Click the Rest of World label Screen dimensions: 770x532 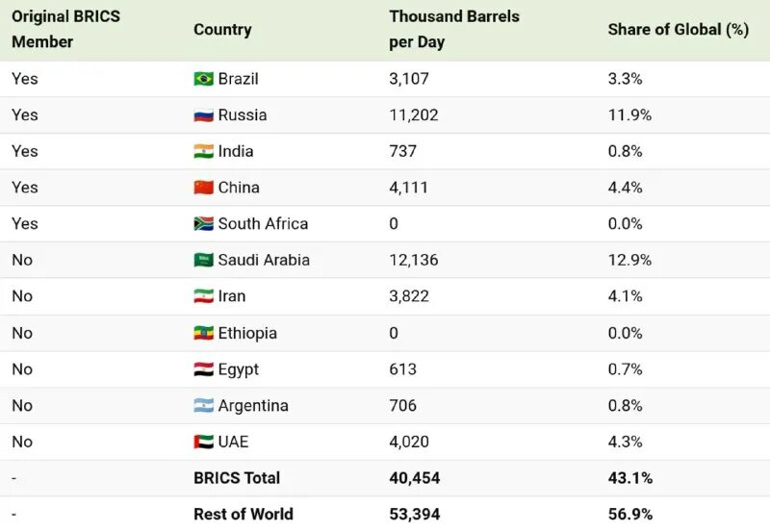(244, 514)
